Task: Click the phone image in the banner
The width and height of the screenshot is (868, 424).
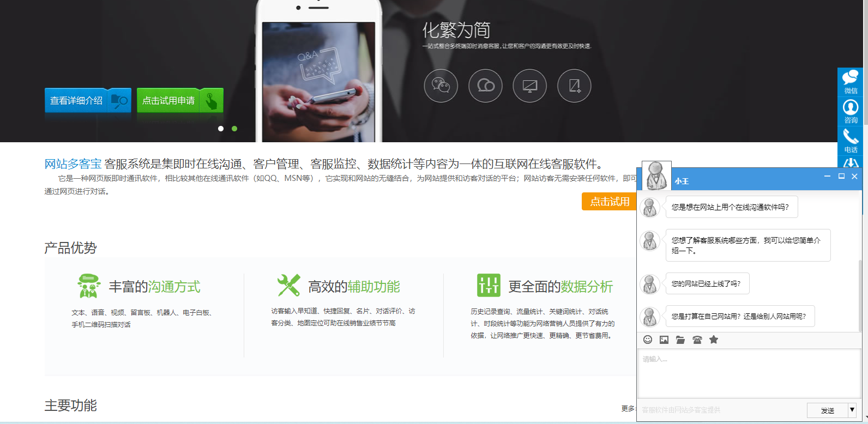Action: pyautogui.click(x=319, y=71)
